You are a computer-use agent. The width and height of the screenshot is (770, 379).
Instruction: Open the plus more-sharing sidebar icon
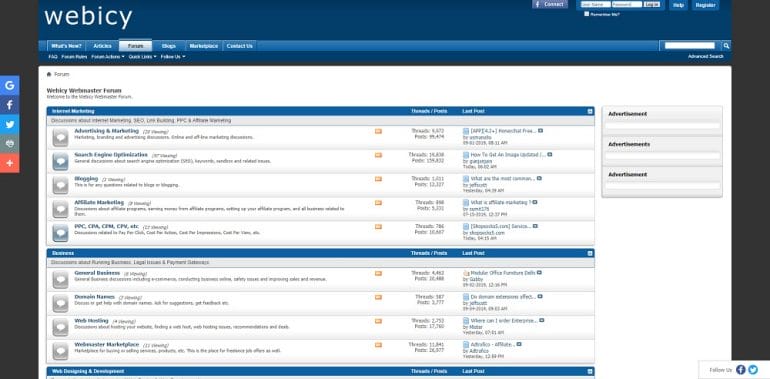(x=9, y=163)
